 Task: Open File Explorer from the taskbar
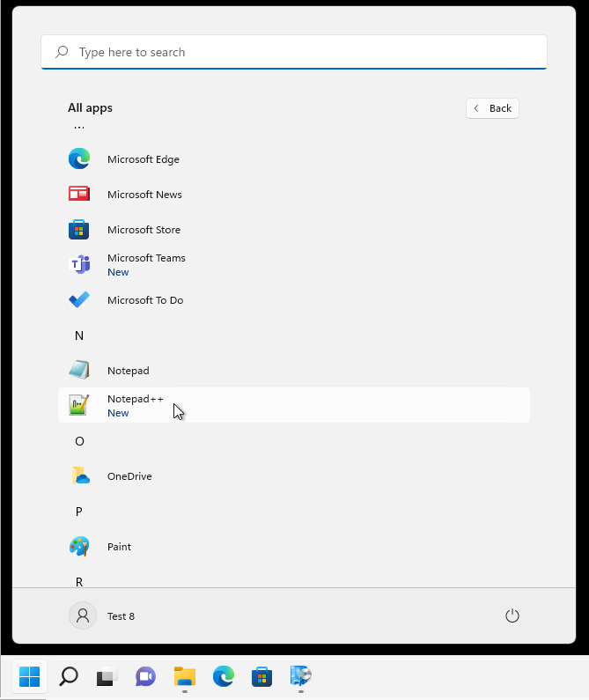tap(184, 676)
